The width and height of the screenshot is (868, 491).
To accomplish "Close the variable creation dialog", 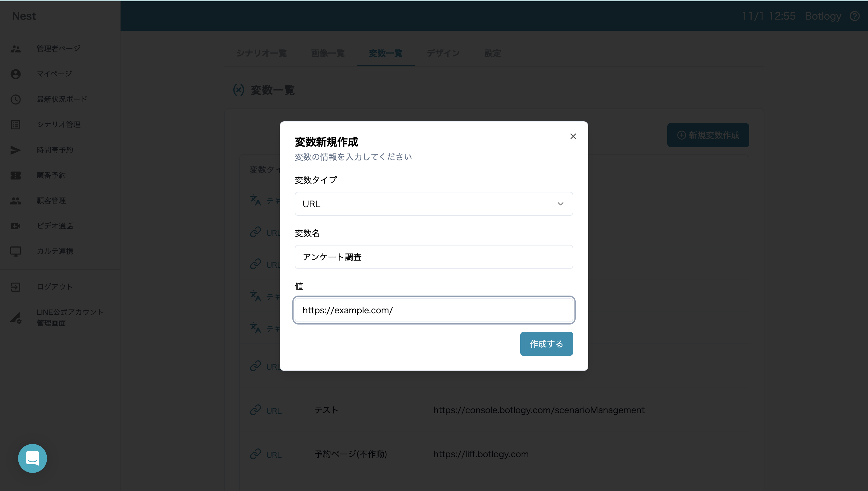I will coord(573,136).
